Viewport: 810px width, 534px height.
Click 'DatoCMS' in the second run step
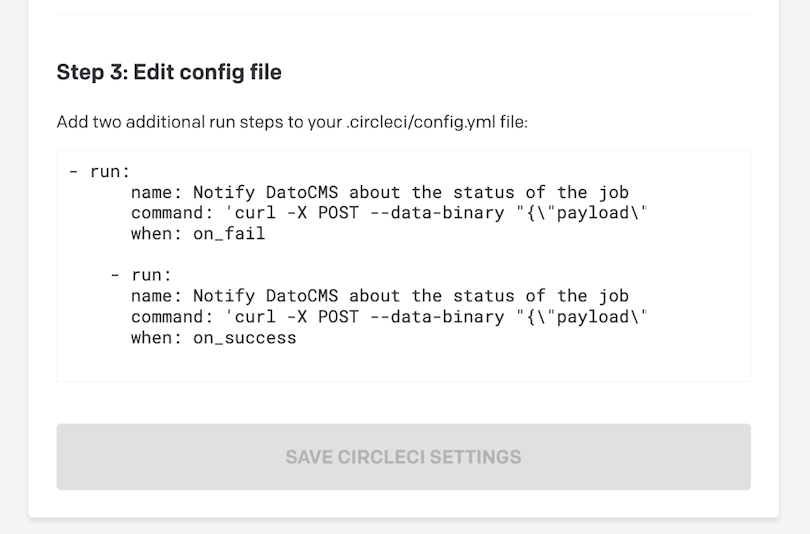click(x=302, y=296)
